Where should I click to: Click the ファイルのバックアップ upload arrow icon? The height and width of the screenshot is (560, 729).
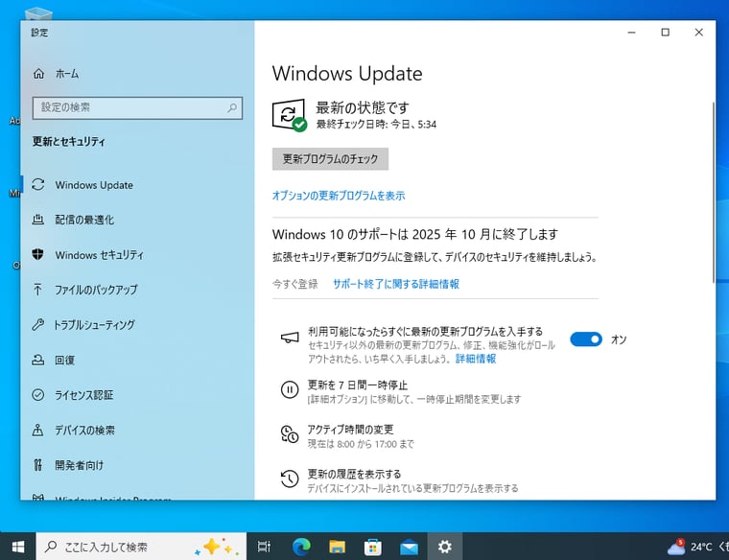[x=38, y=290]
